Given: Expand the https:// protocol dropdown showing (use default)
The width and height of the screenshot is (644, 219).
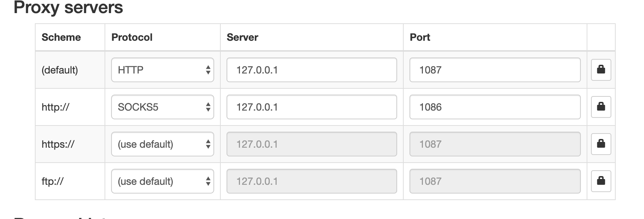Looking at the screenshot, I should (x=162, y=144).
